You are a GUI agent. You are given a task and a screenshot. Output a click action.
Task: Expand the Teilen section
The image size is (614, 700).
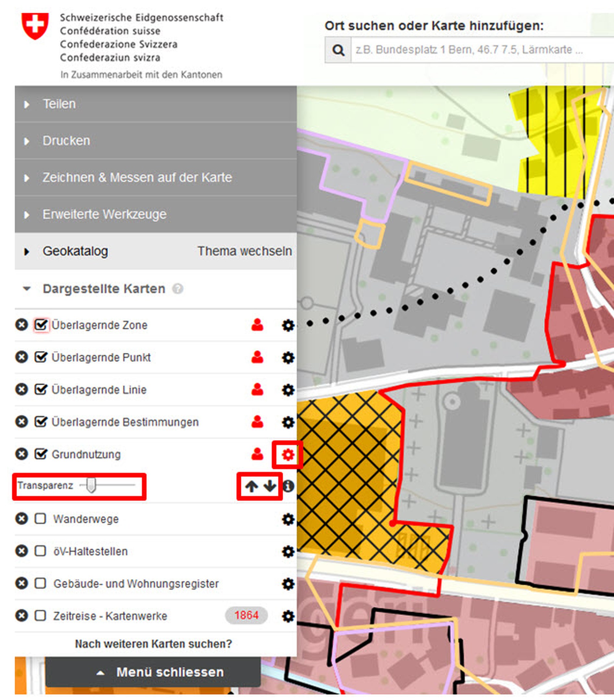tap(59, 104)
